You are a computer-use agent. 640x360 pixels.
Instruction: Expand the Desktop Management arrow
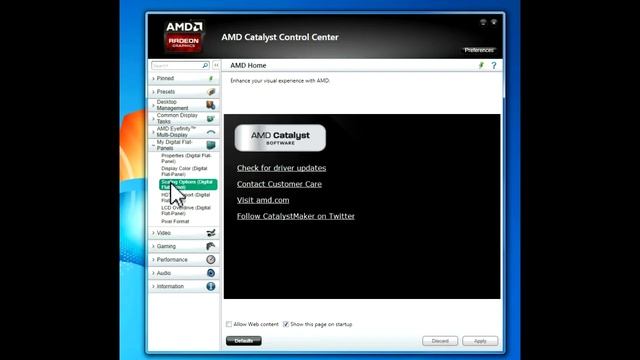point(153,105)
